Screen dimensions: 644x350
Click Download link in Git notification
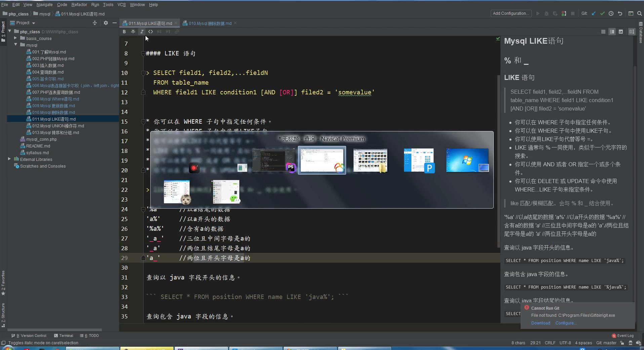pos(540,323)
